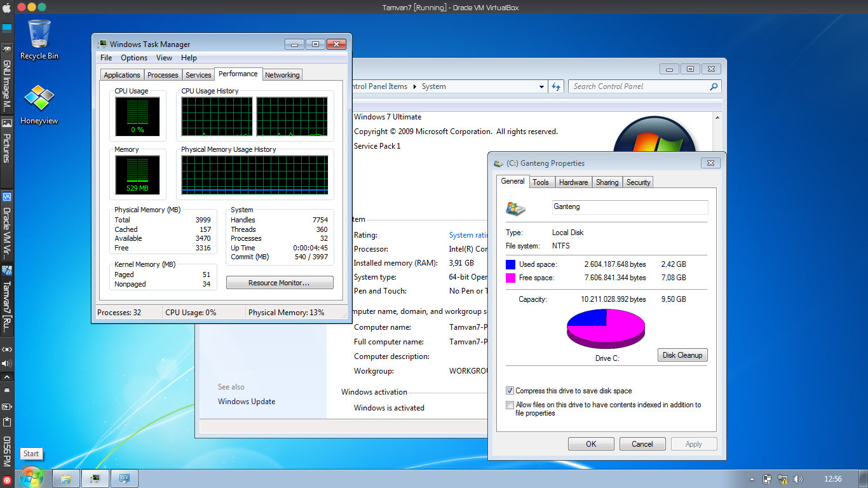
Task: Click Ganteng Properties title bar drive icon
Action: (499, 163)
